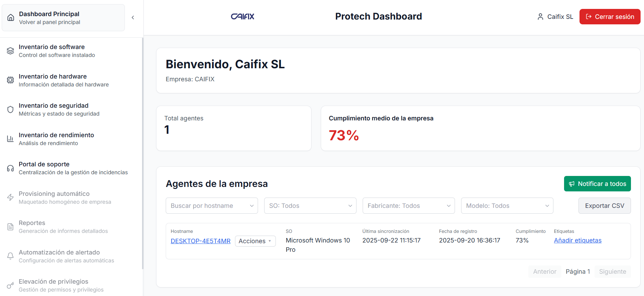Click the shield icon for Inventario de seguridad

tap(11, 109)
